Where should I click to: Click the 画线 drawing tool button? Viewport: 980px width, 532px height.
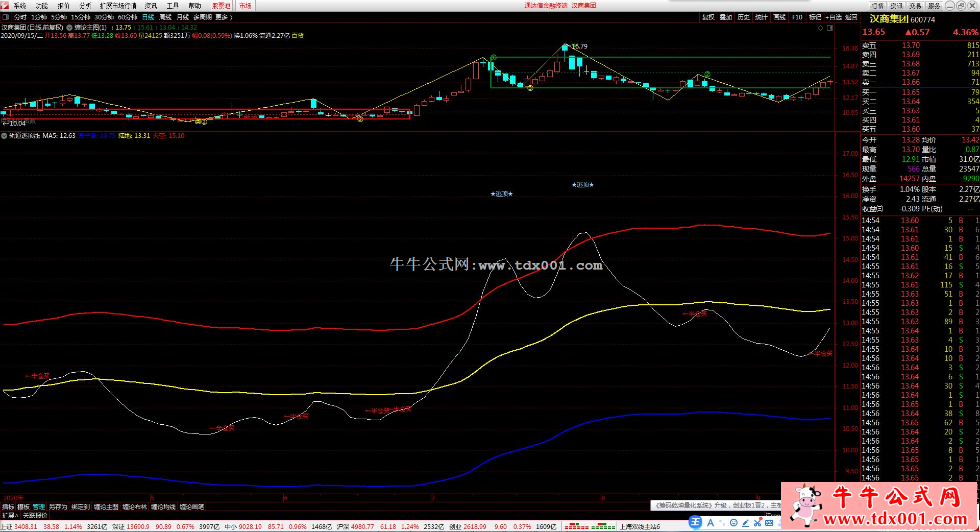[779, 17]
